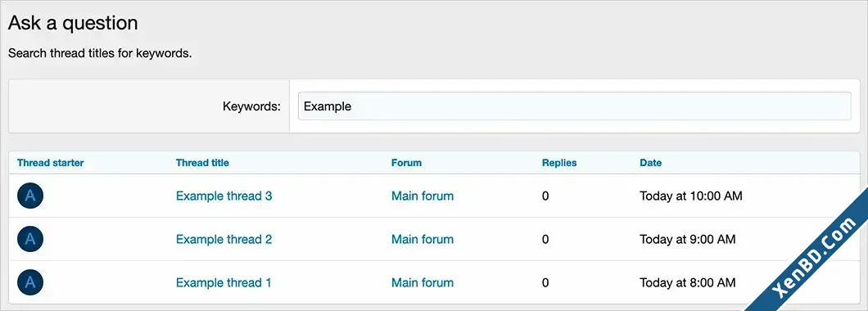Image resolution: width=868 pixels, height=311 pixels.
Task: Click the Forum column header
Action: coord(406,163)
